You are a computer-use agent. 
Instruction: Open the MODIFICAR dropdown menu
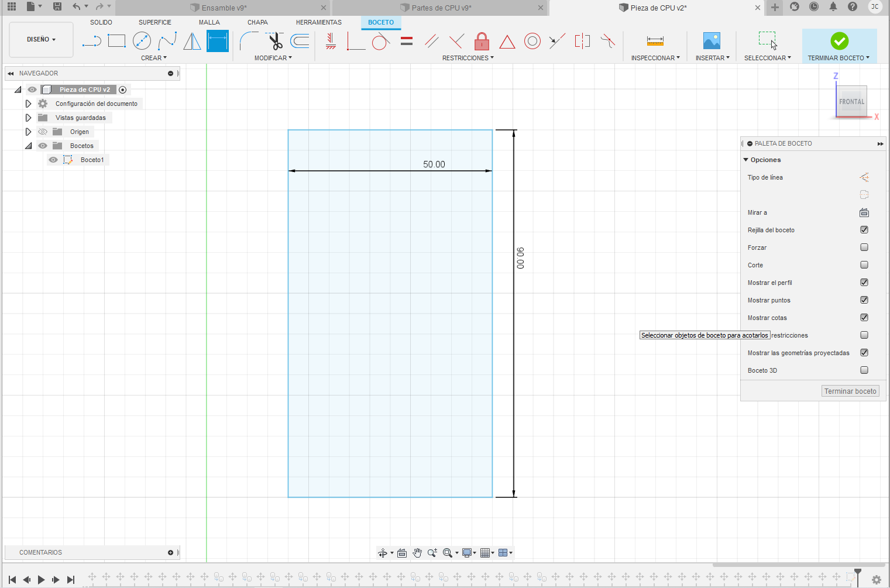pos(273,58)
